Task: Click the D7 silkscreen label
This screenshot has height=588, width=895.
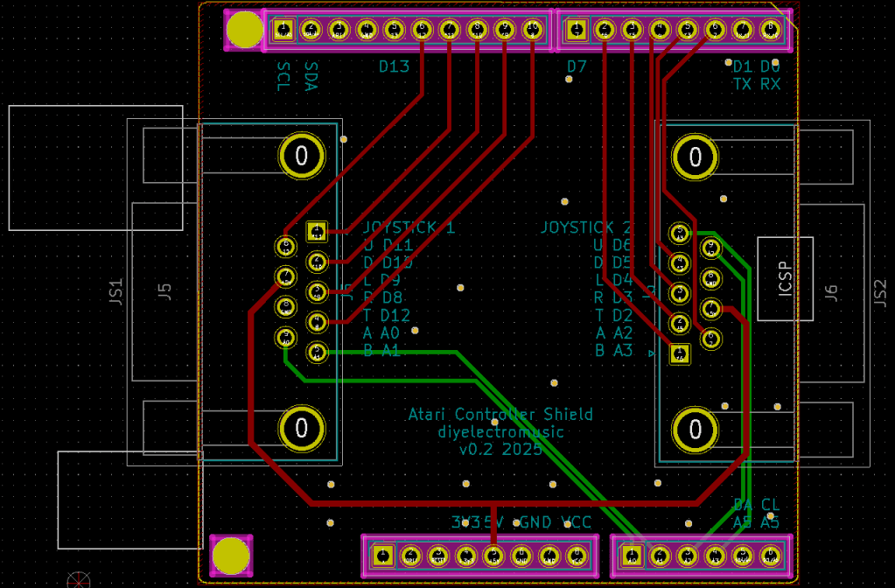Action: 577,66
